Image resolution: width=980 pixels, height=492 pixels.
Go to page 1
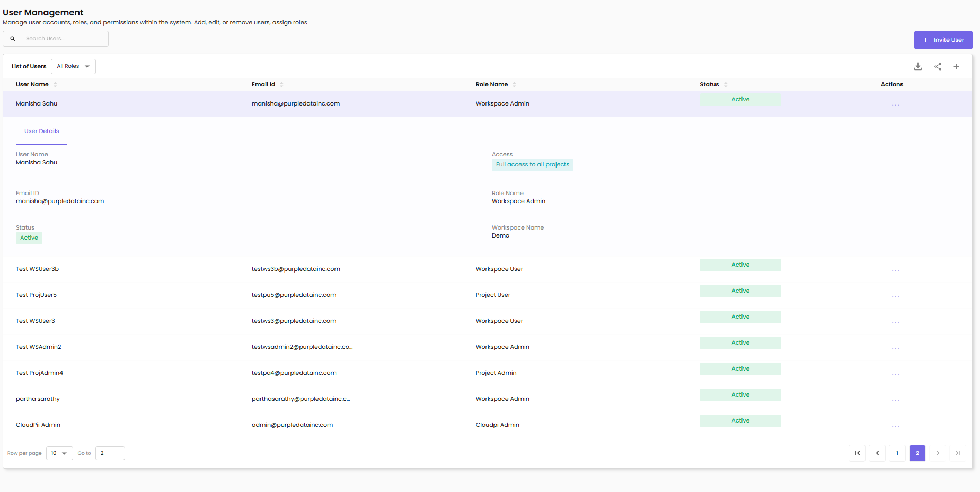(897, 453)
